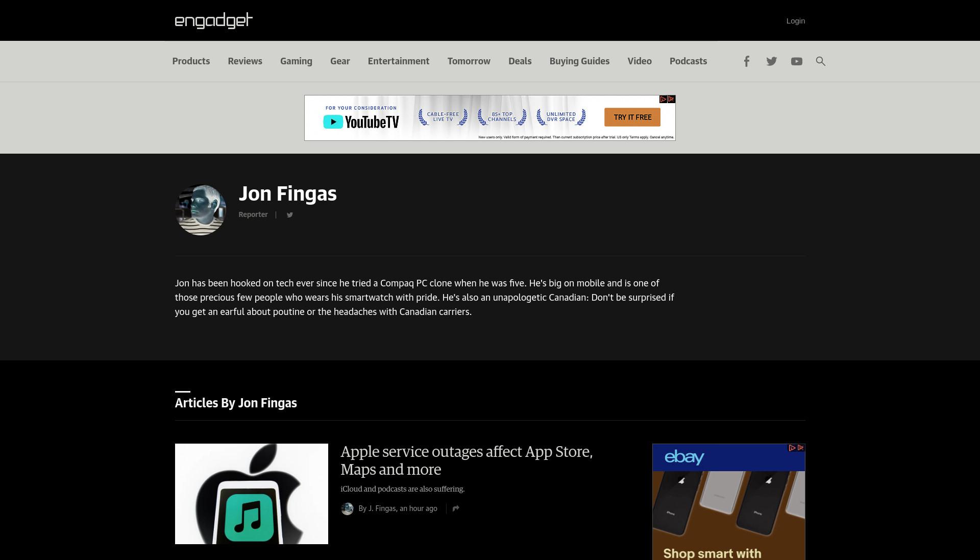Open the Entertainment section
The height and width of the screenshot is (560, 980).
[399, 61]
